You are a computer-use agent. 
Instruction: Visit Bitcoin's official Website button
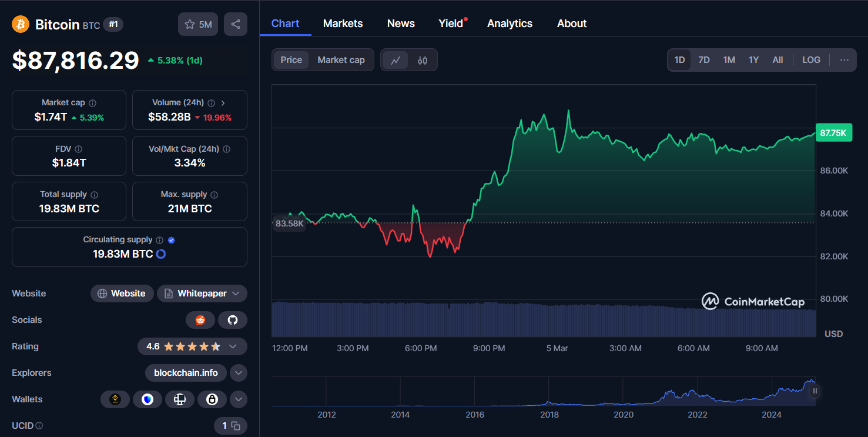point(122,293)
